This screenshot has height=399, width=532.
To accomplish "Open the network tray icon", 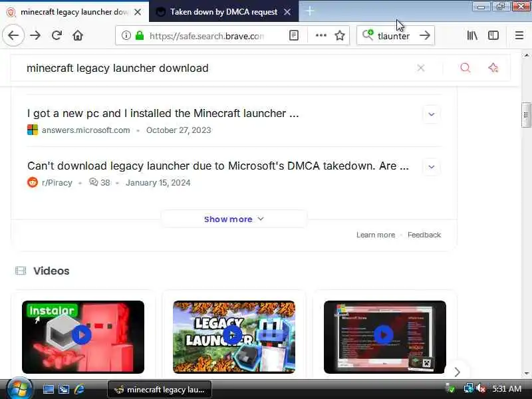I will (468, 388).
